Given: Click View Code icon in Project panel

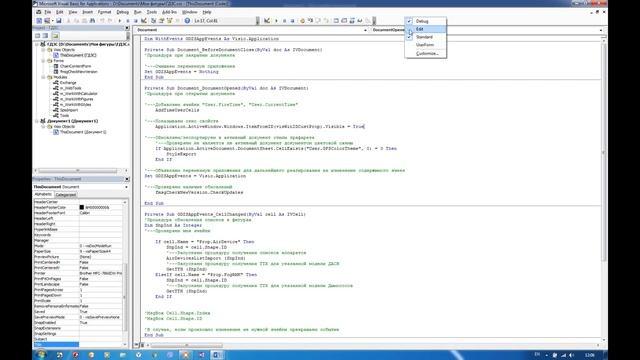Looking at the screenshot, I should tap(38, 36).
